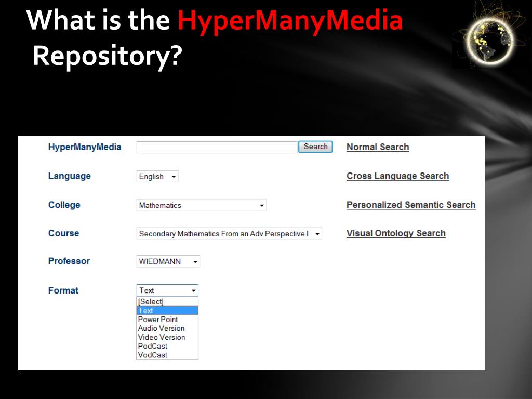This screenshot has width=532, height=399.
Task: Choose PodCast in the Format list
Action: [x=167, y=346]
